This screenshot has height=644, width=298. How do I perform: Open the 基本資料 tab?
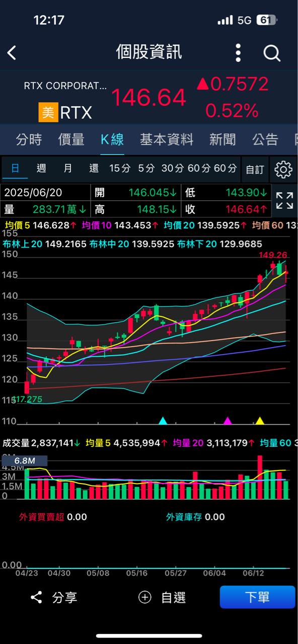(x=167, y=139)
